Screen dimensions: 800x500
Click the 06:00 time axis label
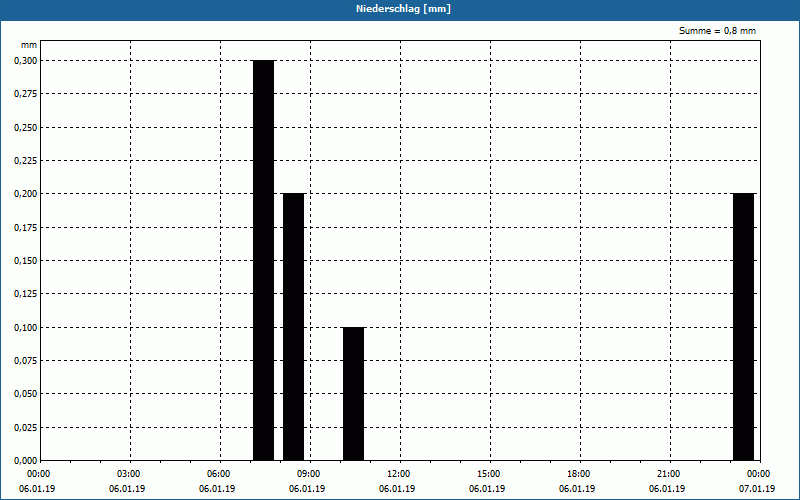pos(220,474)
